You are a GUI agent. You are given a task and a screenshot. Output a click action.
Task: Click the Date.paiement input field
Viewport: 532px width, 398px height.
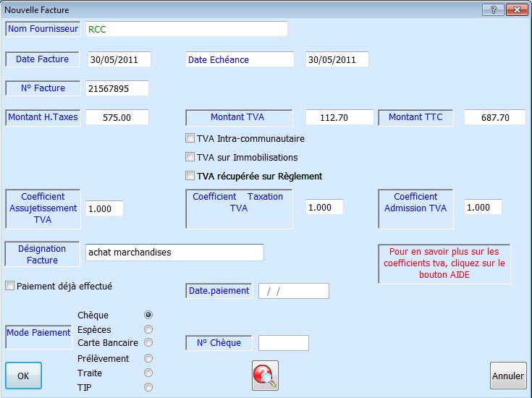(293, 291)
